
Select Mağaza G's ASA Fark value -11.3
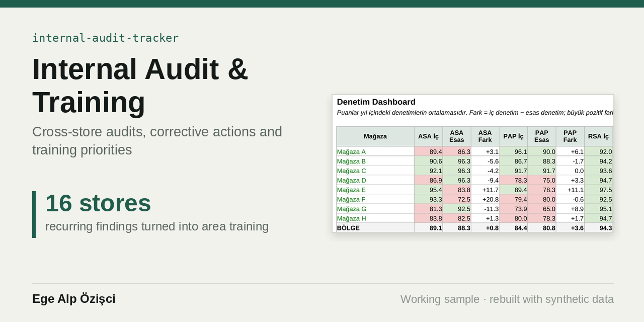click(485, 209)
